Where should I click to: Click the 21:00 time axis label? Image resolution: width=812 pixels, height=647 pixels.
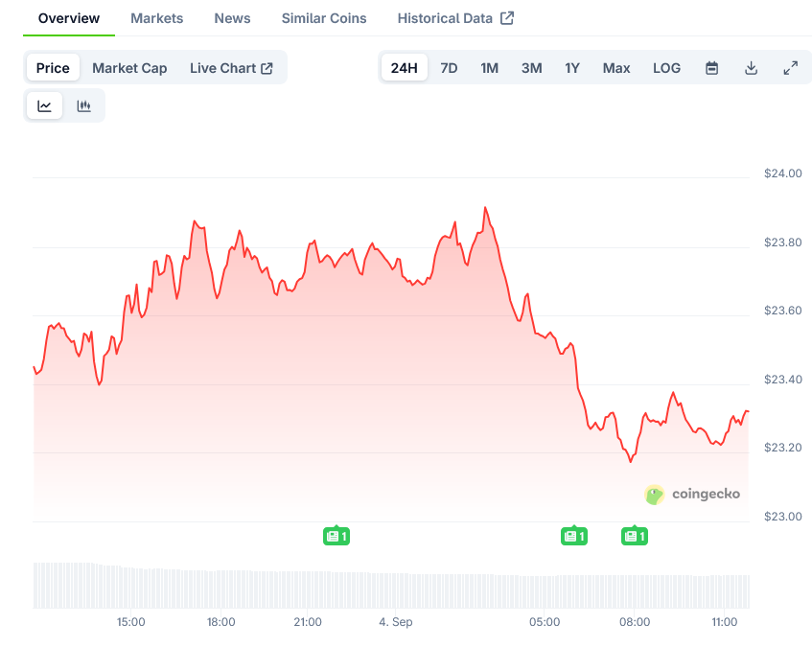pyautogui.click(x=308, y=622)
